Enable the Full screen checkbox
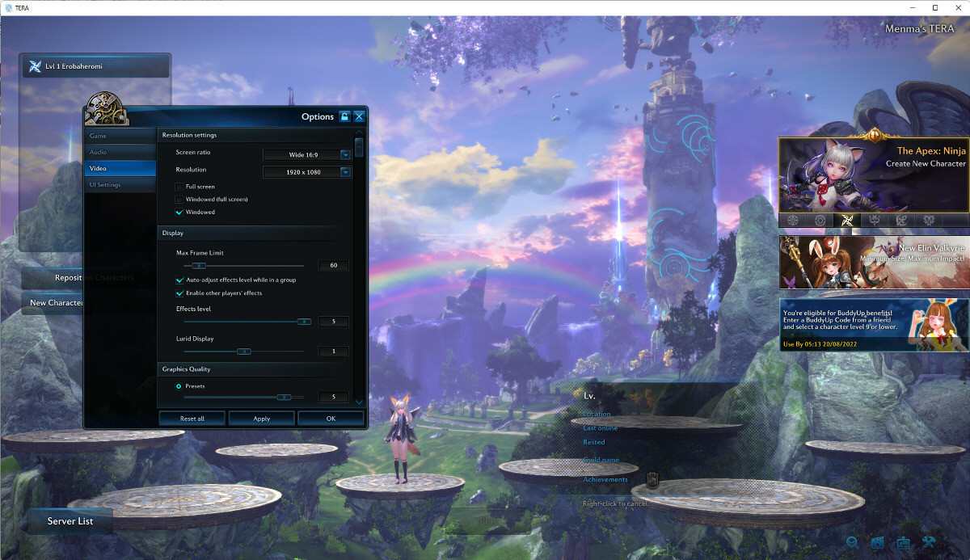 179,187
